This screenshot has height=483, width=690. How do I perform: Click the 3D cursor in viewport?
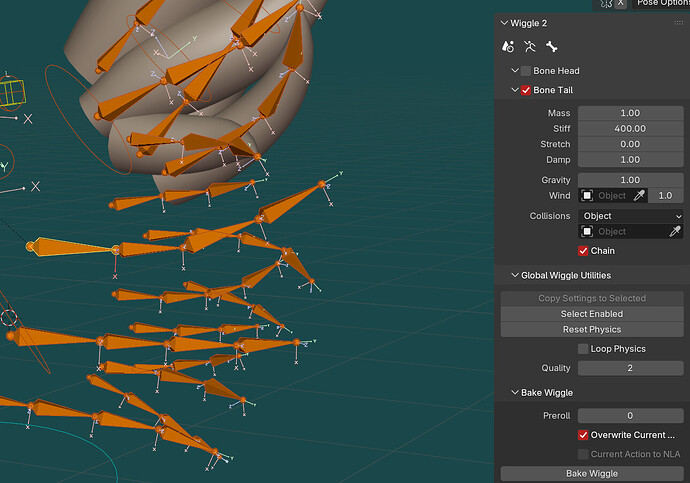point(9,318)
